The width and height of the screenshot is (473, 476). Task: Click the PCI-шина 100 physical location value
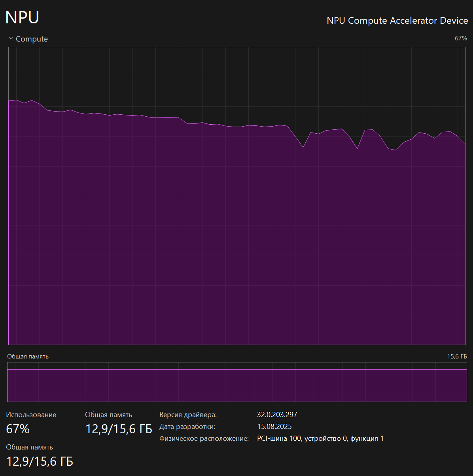point(320,438)
